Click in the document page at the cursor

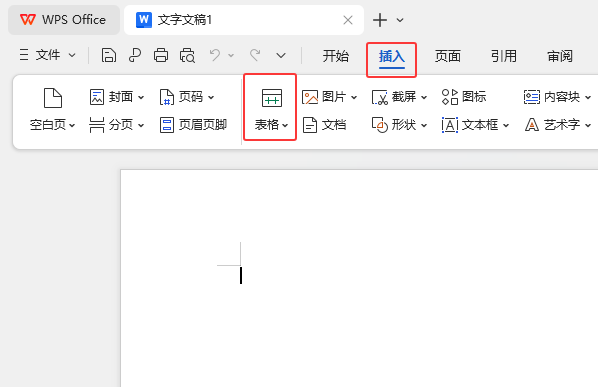pyautogui.click(x=241, y=275)
